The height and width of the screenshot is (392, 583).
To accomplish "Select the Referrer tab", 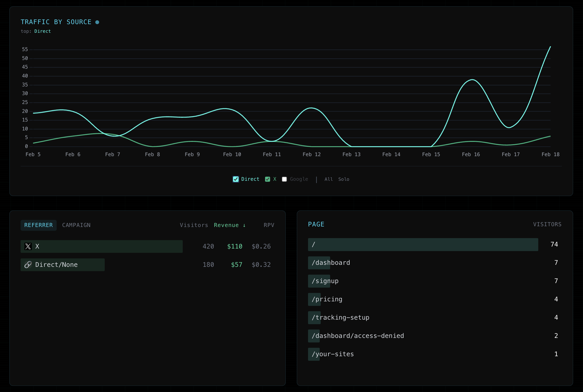I will tap(38, 225).
